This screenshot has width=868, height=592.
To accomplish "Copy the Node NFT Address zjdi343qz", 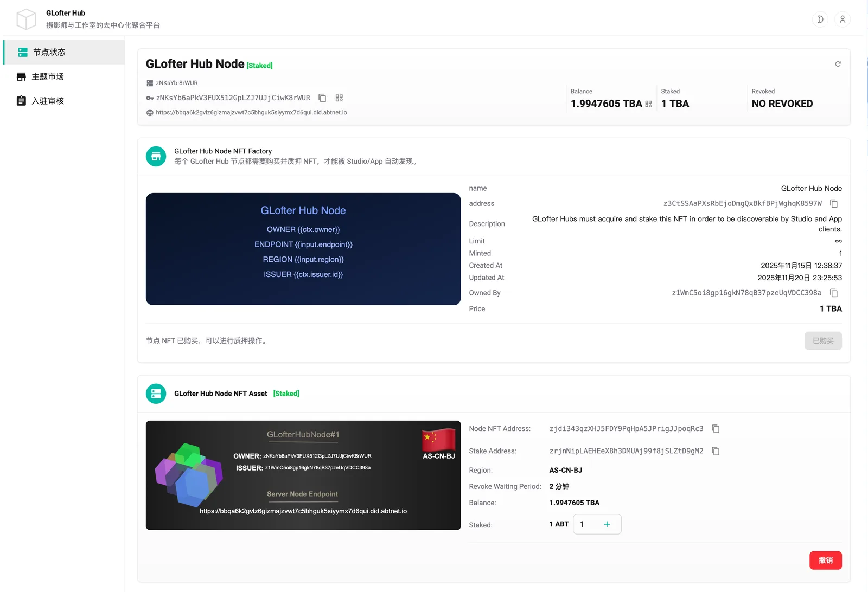I will [x=716, y=429].
